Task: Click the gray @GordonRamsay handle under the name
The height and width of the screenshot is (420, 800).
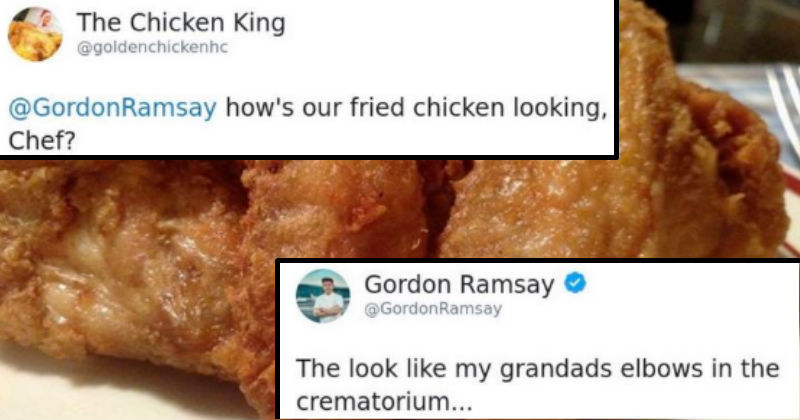Action: pyautogui.click(x=433, y=309)
